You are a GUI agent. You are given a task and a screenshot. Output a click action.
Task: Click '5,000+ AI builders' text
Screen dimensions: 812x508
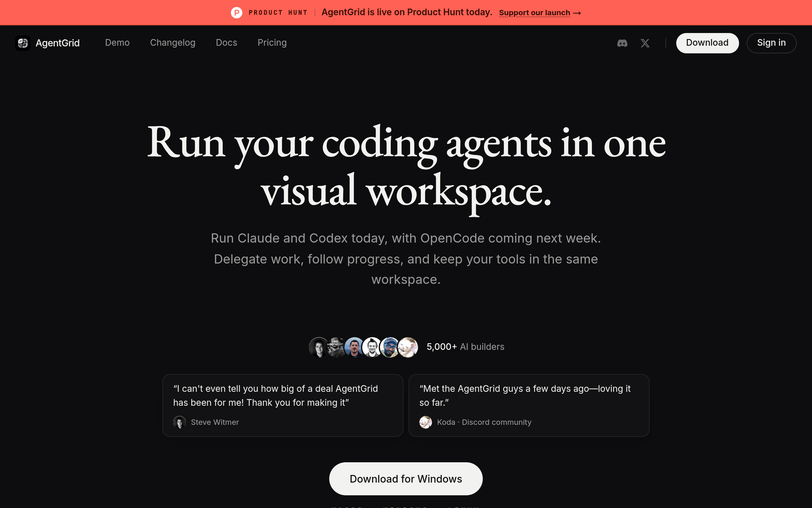(465, 347)
